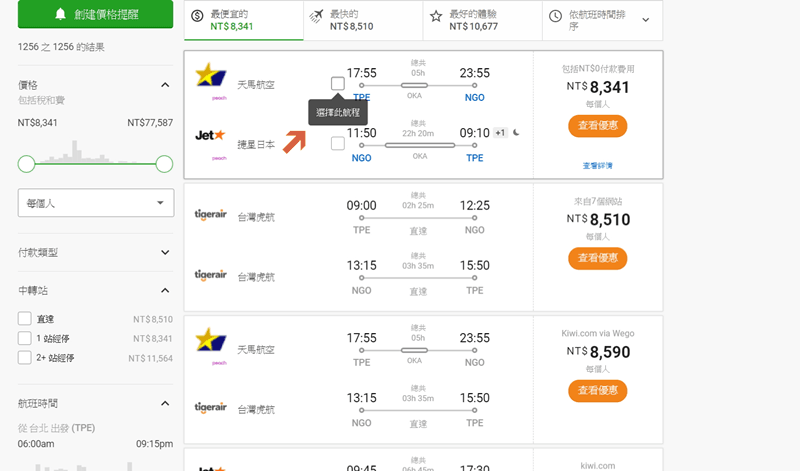Collapse the 價格 price filter section
The width and height of the screenshot is (800, 471).
click(x=165, y=85)
